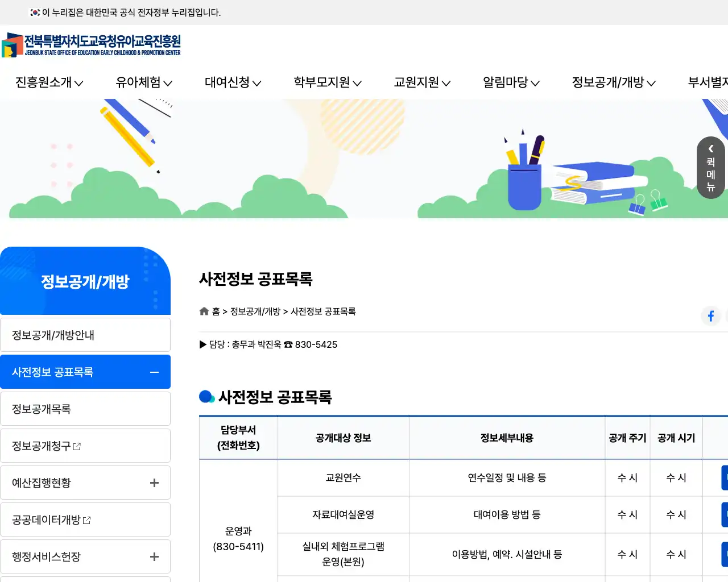This screenshot has width=728, height=582.
Task: Click the Facebook share icon
Action: (x=711, y=316)
